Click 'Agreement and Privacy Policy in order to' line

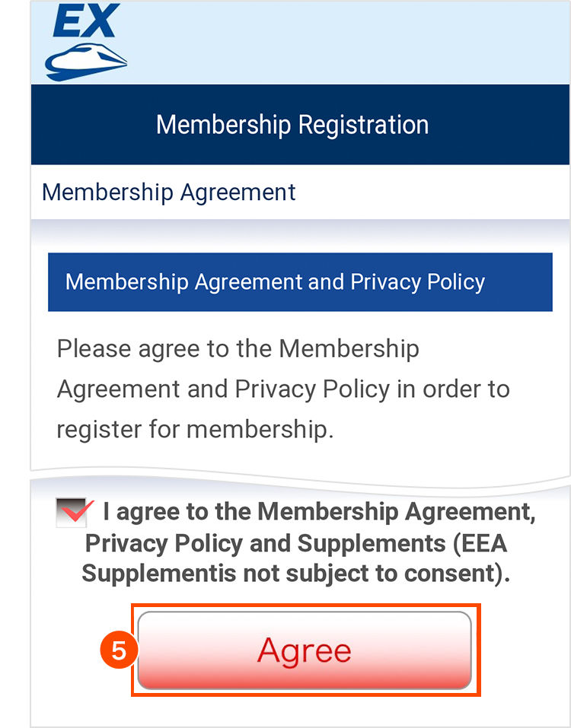tap(283, 389)
